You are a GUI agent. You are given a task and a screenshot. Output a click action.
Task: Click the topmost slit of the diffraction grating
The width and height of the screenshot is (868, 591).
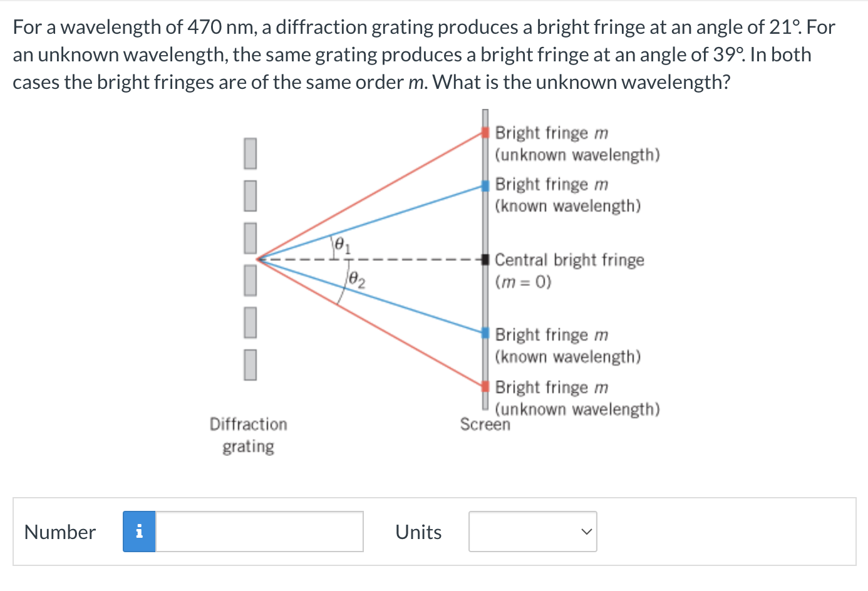point(250,154)
